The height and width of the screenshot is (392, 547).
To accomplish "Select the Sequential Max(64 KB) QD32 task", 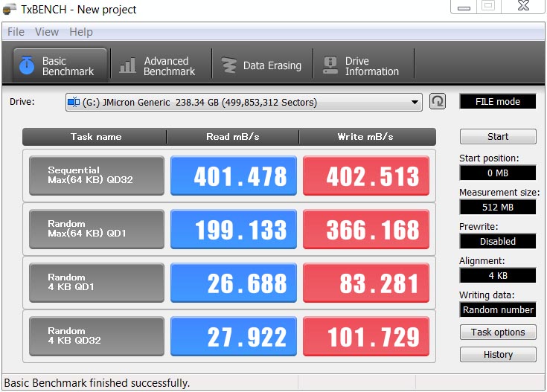I will click(x=97, y=176).
